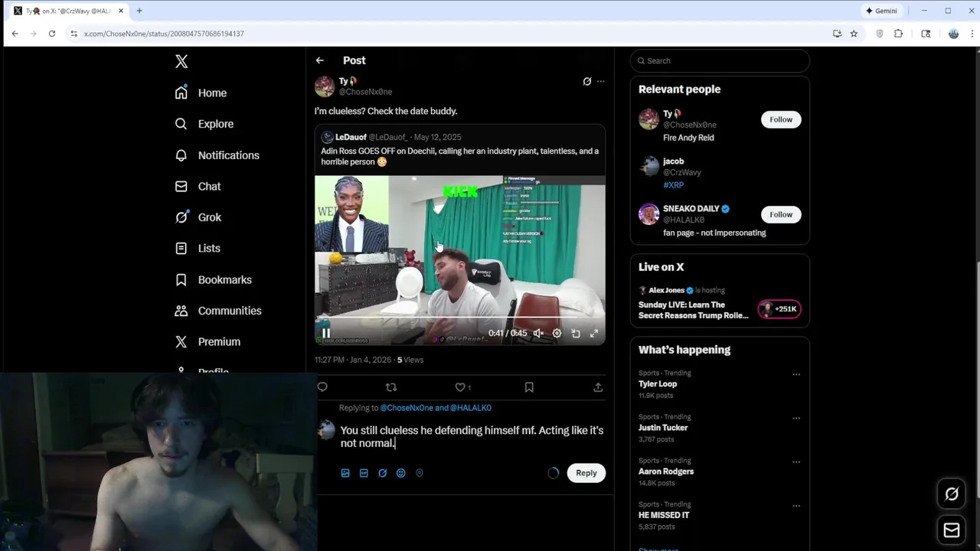Enter fullscreen video mode

pos(594,333)
